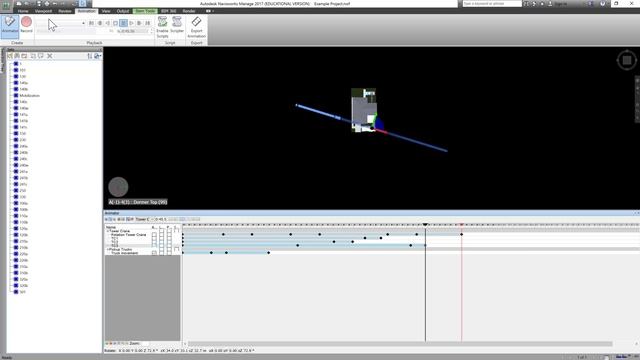Switch to the Output ribbon tab
Viewport: 640px width, 360px height.
click(x=123, y=11)
